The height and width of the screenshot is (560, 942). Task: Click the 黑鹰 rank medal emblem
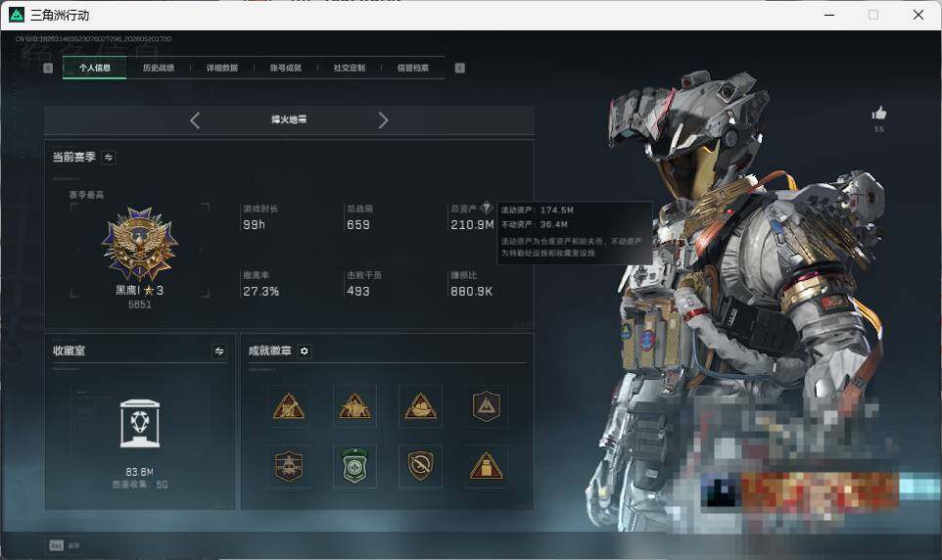[139, 244]
